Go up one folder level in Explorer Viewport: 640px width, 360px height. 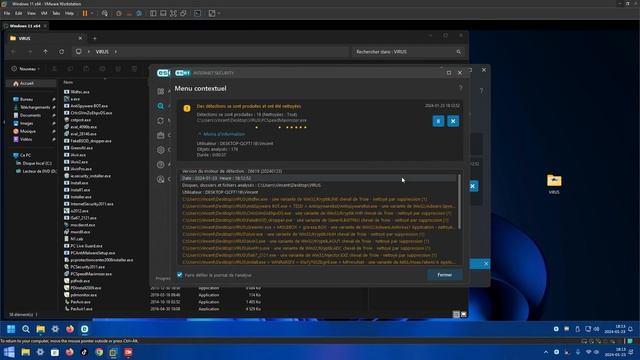tap(45, 52)
